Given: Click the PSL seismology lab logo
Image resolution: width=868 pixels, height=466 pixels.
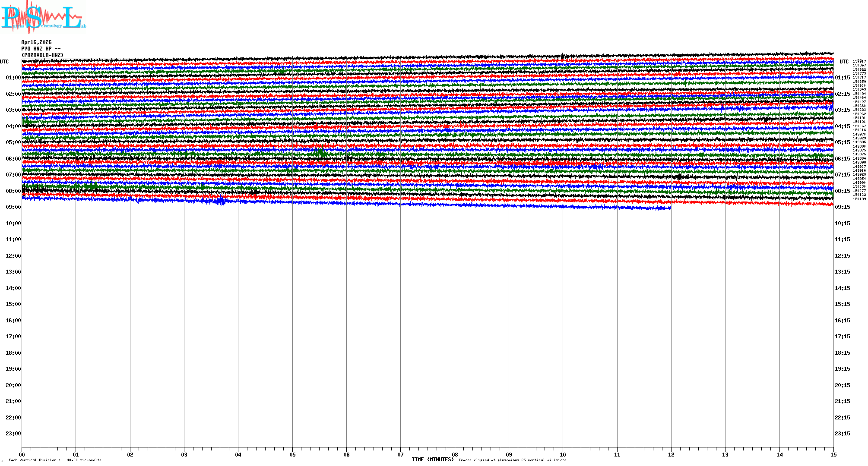Looking at the screenshot, I should [43, 16].
